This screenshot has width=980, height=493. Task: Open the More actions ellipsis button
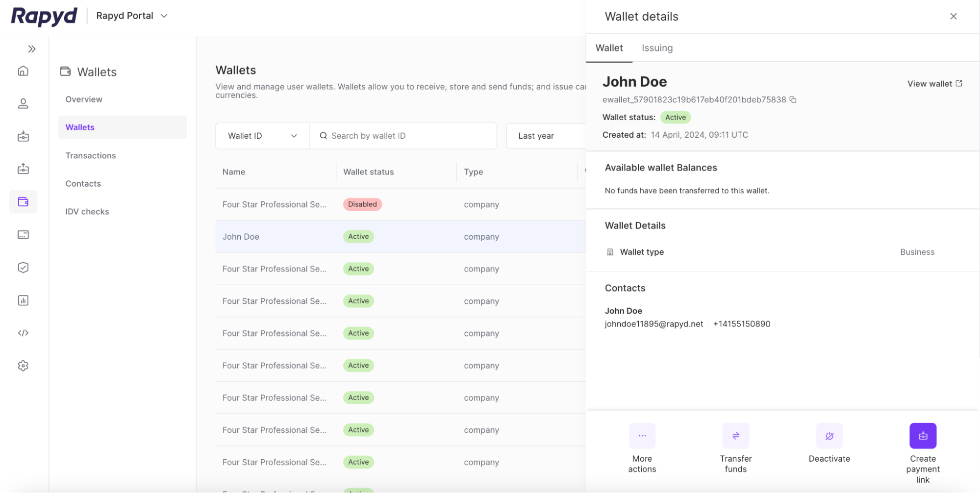coord(642,436)
